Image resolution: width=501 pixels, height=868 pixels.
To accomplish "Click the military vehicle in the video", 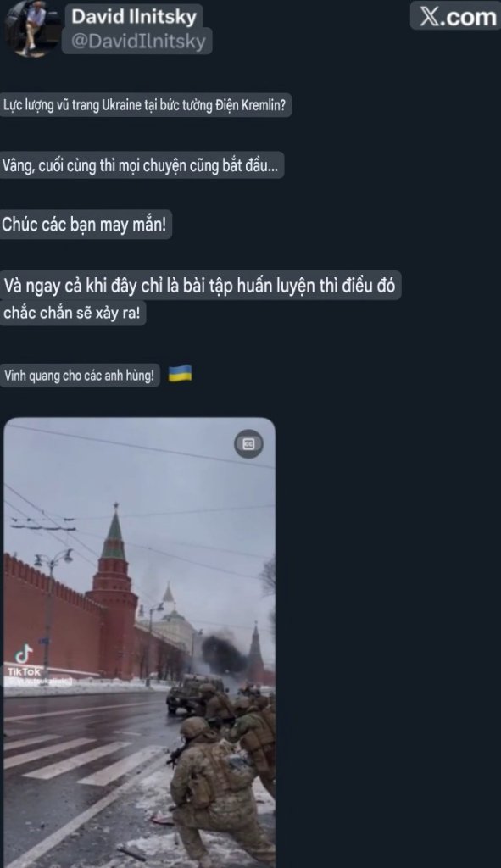I will [x=189, y=695].
